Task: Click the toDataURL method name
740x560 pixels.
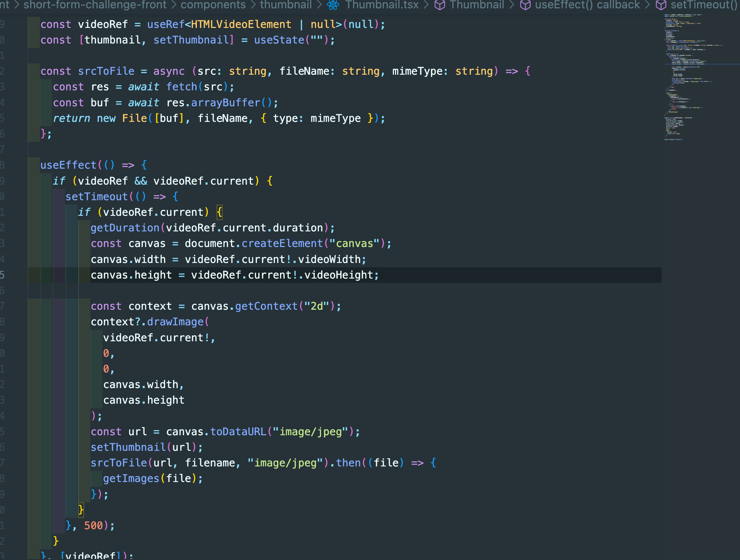Action: [x=238, y=431]
